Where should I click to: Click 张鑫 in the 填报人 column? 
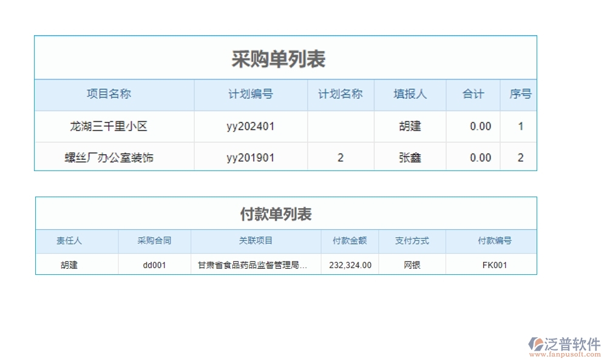(x=410, y=157)
